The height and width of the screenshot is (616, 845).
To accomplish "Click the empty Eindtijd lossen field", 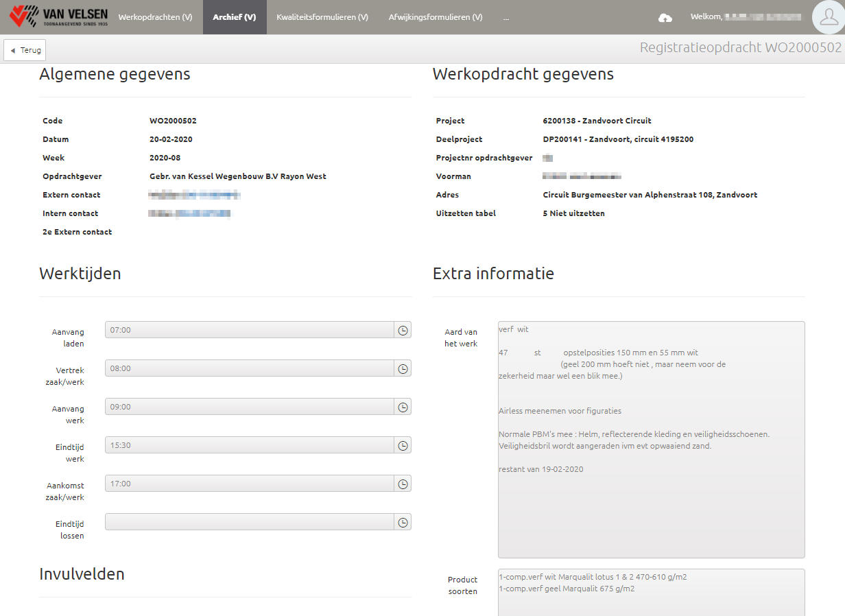I will point(250,522).
